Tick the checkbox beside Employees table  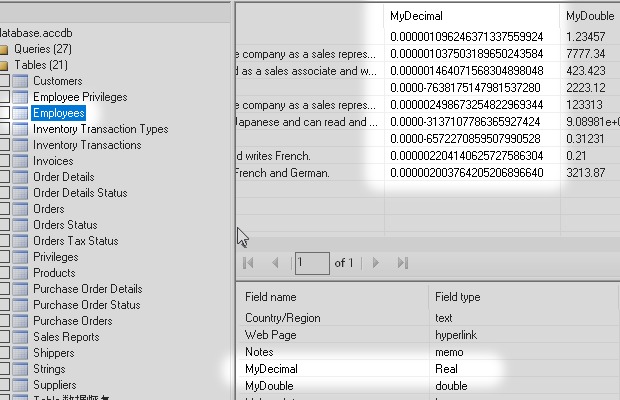(x=4, y=113)
